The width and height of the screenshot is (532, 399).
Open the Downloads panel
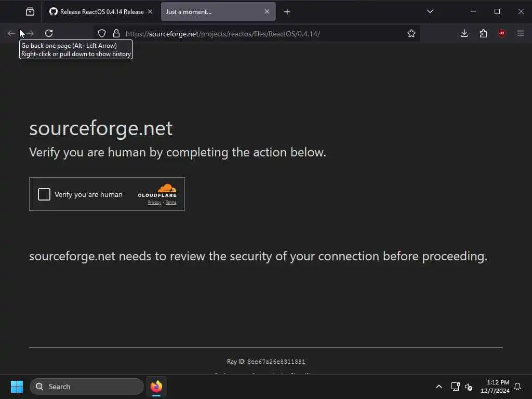464,33
